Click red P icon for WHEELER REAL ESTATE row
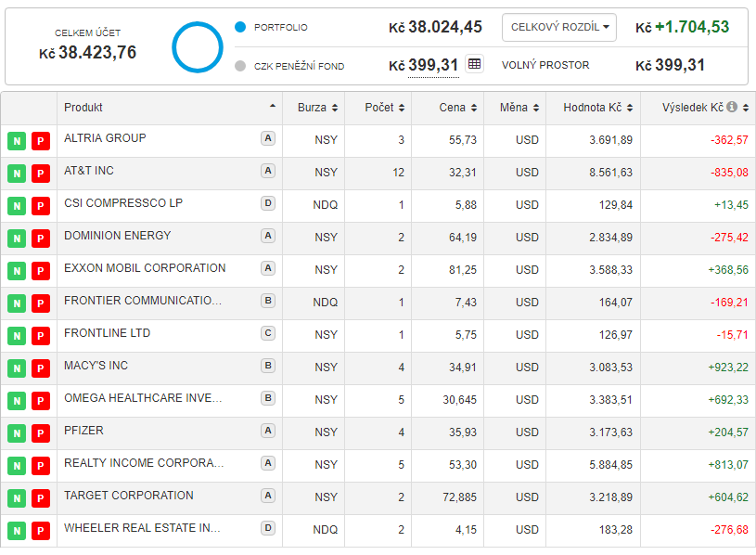Image resolution: width=756 pixels, height=555 pixels. [x=41, y=531]
